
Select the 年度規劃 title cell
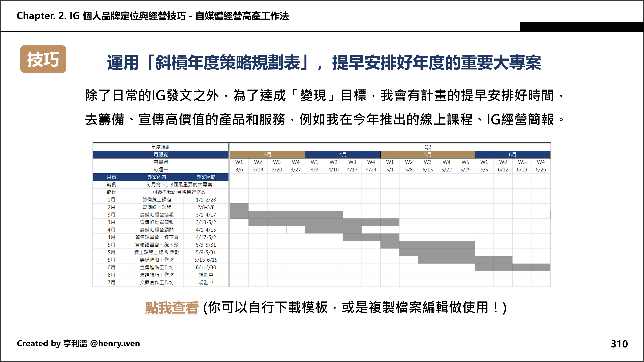(161, 147)
